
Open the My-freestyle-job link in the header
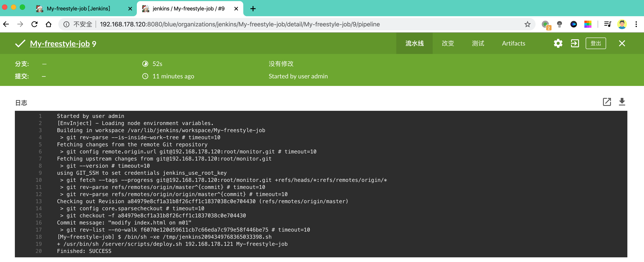click(60, 44)
